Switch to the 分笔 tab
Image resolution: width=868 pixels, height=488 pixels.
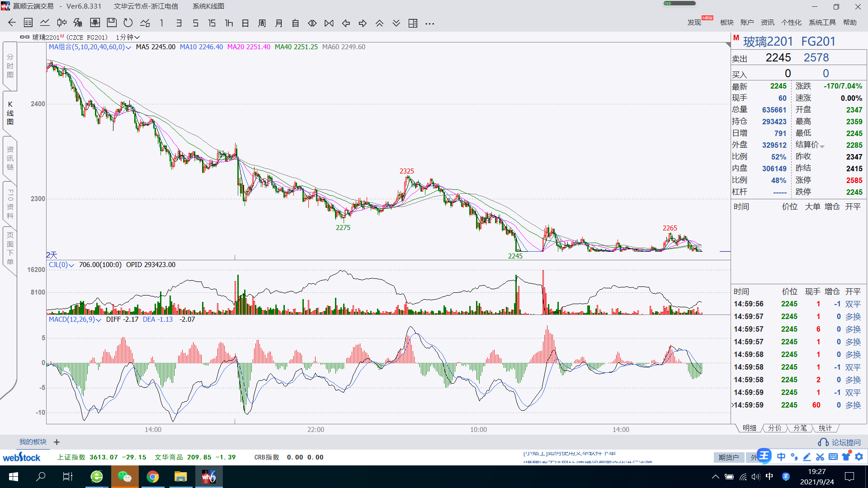[x=800, y=428]
